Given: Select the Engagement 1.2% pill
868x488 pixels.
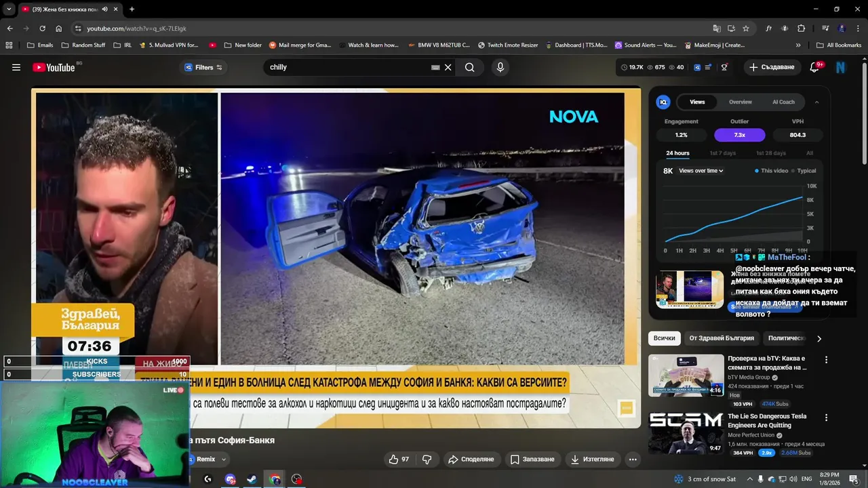Looking at the screenshot, I should point(681,135).
